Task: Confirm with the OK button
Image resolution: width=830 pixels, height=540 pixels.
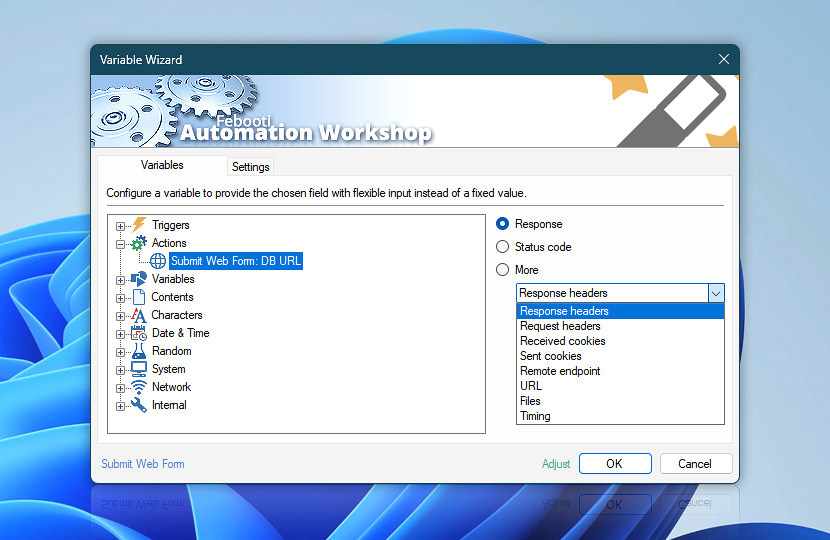Action: (615, 464)
